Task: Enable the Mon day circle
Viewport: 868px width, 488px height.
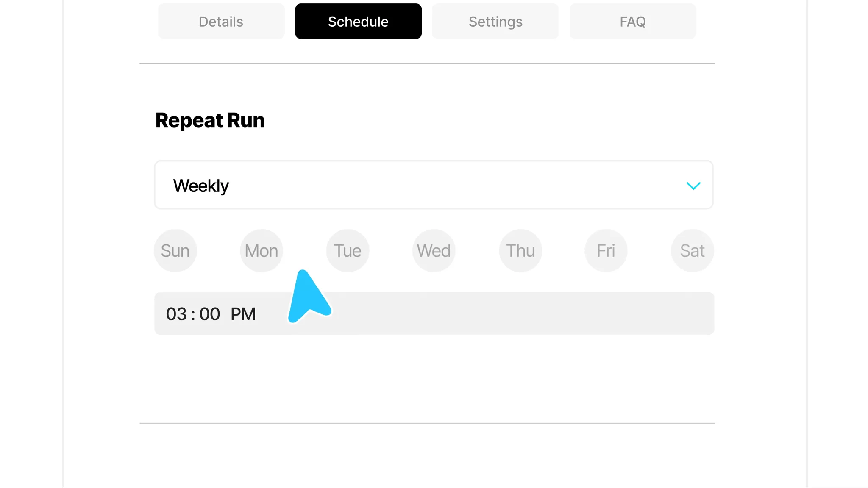Action: tap(262, 251)
